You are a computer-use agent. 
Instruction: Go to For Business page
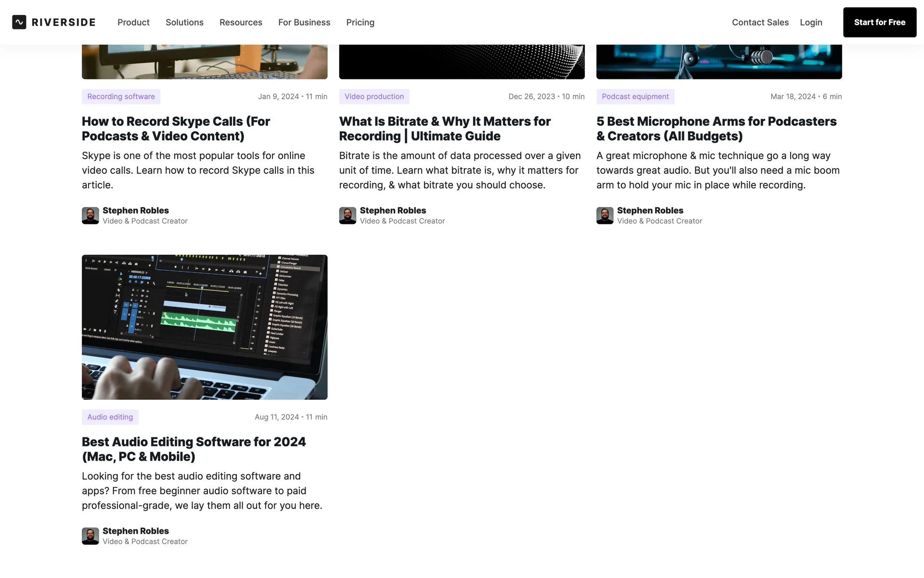point(304,22)
